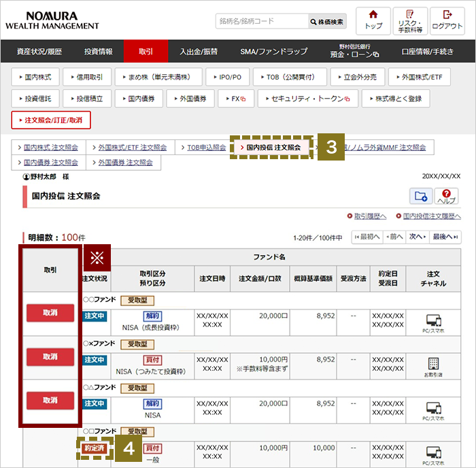Click the ログアウト logout icon
This screenshot has width=476, height=468.
[447, 21]
